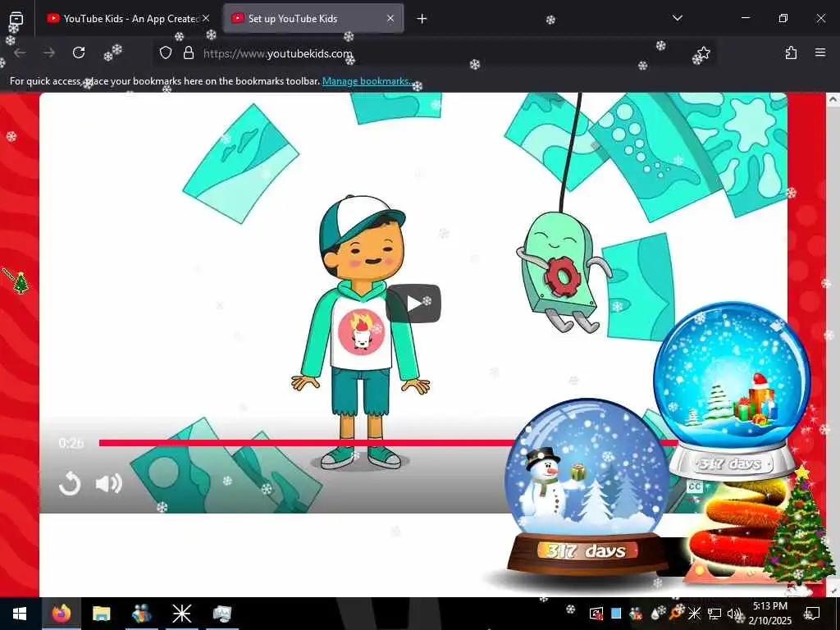Open the tracking protection shield panel
840x630 pixels.
166,52
